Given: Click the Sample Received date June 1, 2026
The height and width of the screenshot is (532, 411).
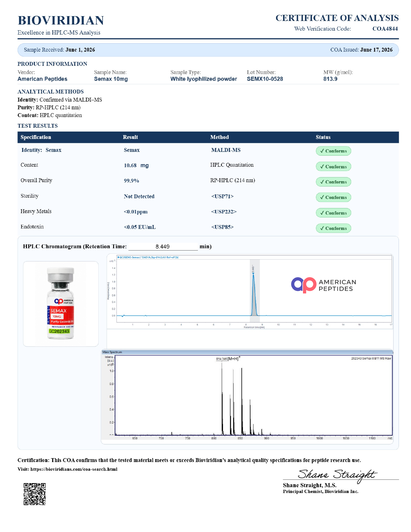Looking at the screenshot, I should [x=80, y=50].
